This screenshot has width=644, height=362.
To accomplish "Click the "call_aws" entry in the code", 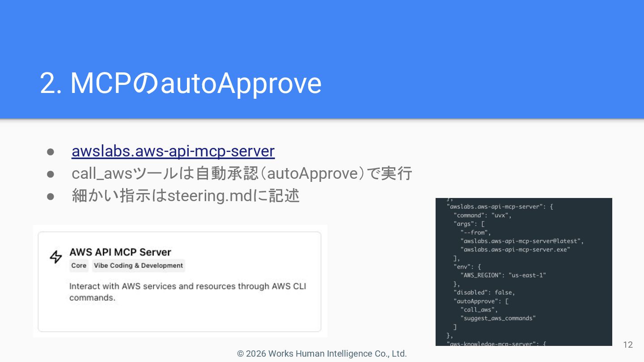I will (x=479, y=310).
